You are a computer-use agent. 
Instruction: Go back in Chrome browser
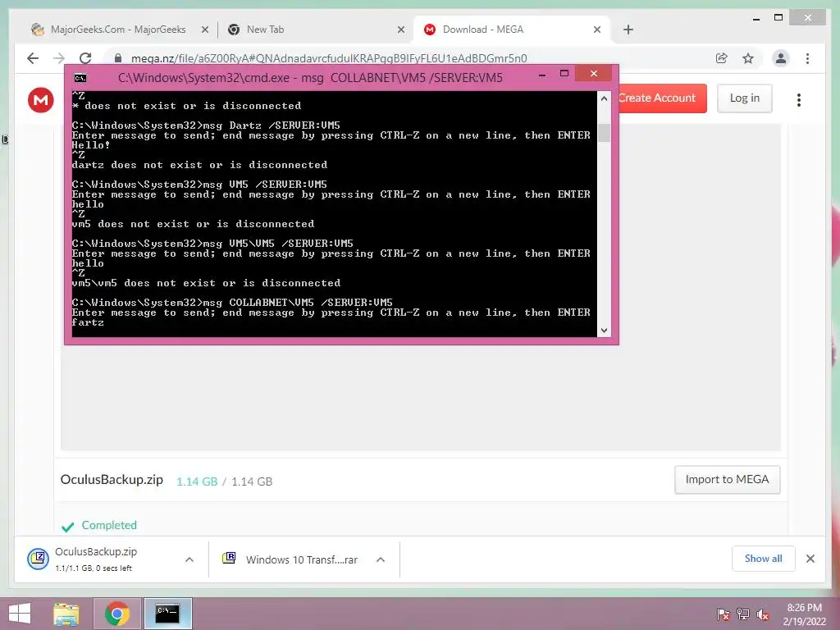pyautogui.click(x=33, y=58)
